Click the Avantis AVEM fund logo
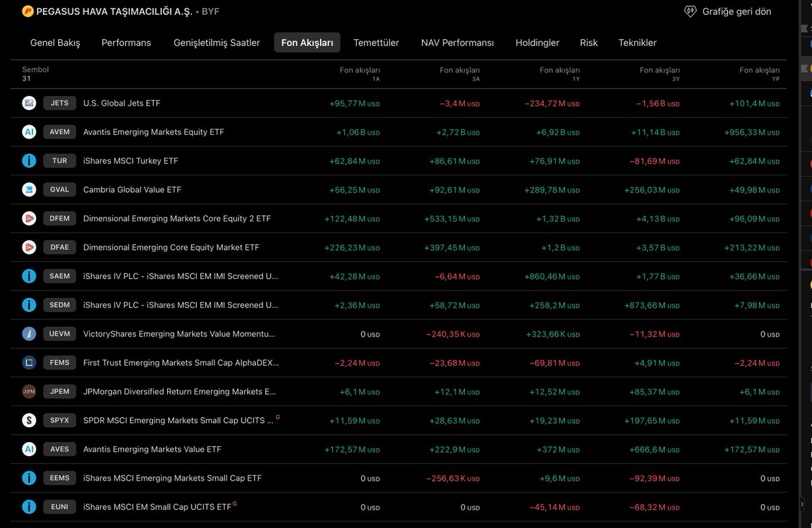This screenshot has height=528, width=812. (x=28, y=132)
